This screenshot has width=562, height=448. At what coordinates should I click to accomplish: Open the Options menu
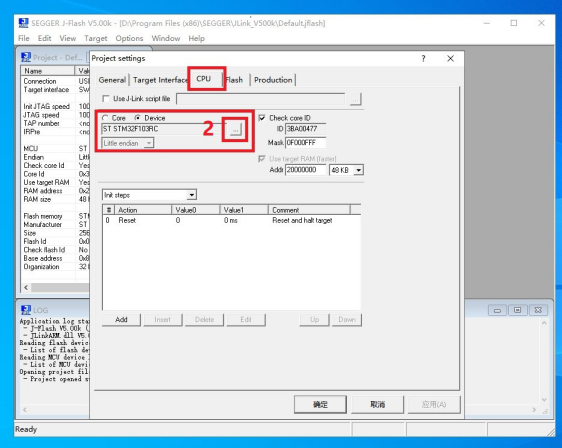point(129,38)
